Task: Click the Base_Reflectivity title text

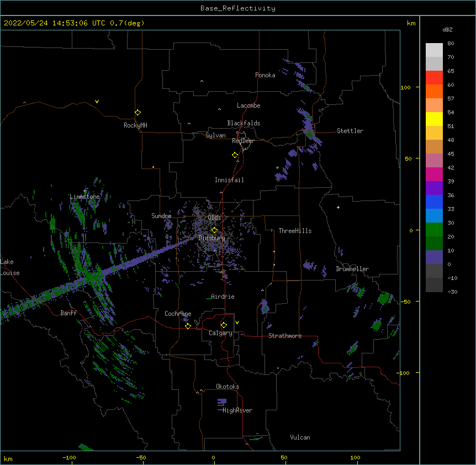Action: click(x=238, y=8)
